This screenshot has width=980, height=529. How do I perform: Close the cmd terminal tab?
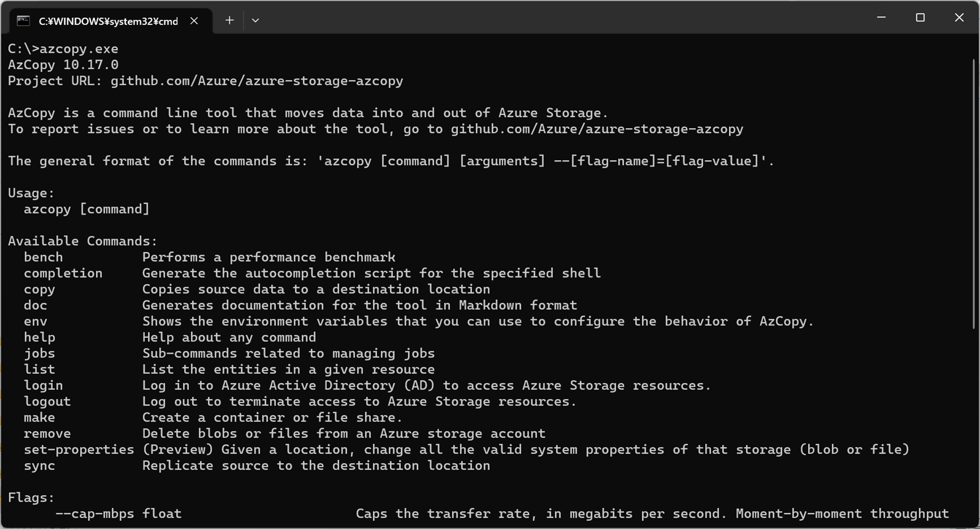coord(194,21)
